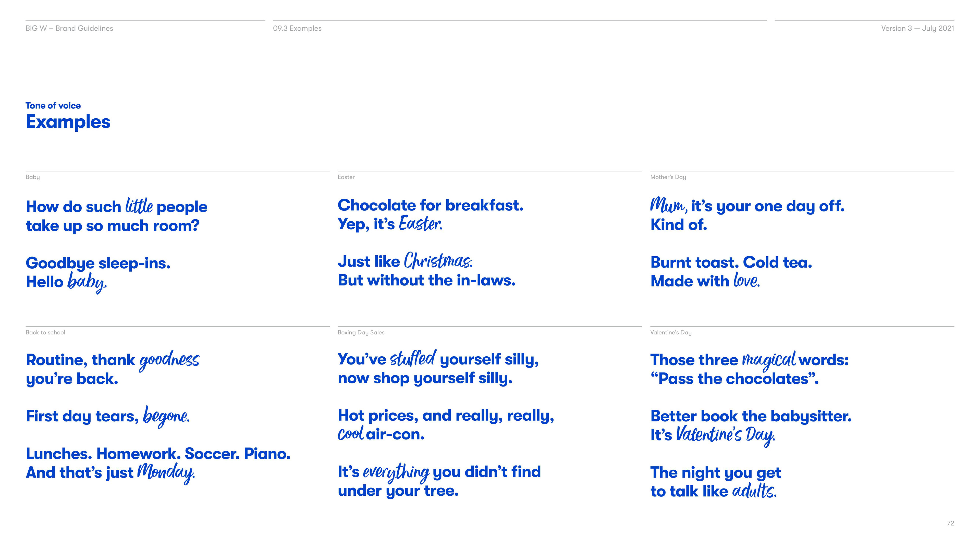Click the handwritten word "magical"
The height and width of the screenshot is (551, 980).
(768, 359)
